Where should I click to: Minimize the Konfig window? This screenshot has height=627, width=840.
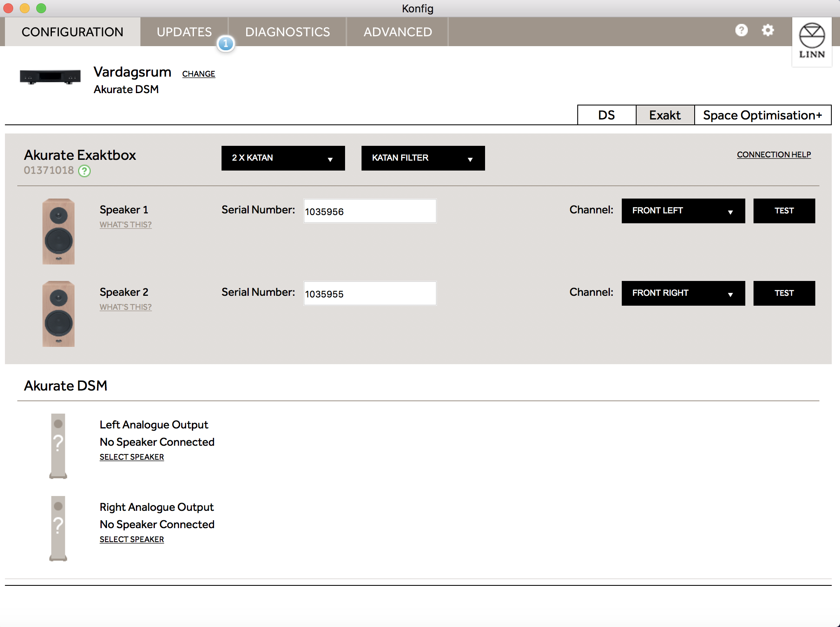click(25, 8)
